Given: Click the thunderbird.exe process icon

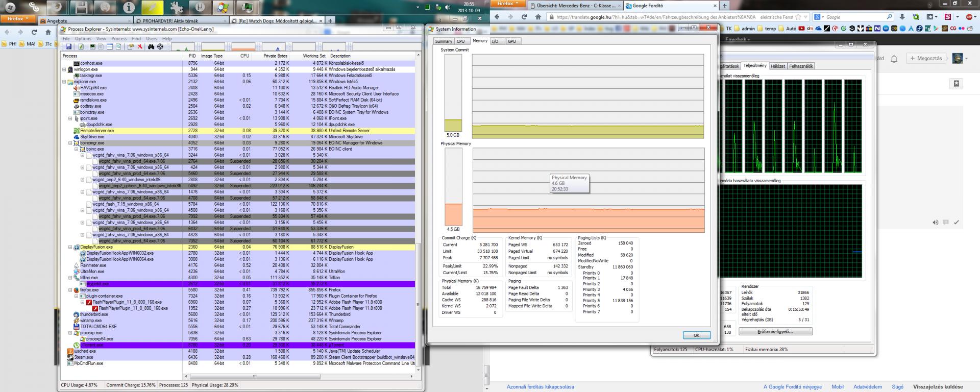Looking at the screenshot, I should pyautogui.click(x=77, y=314).
